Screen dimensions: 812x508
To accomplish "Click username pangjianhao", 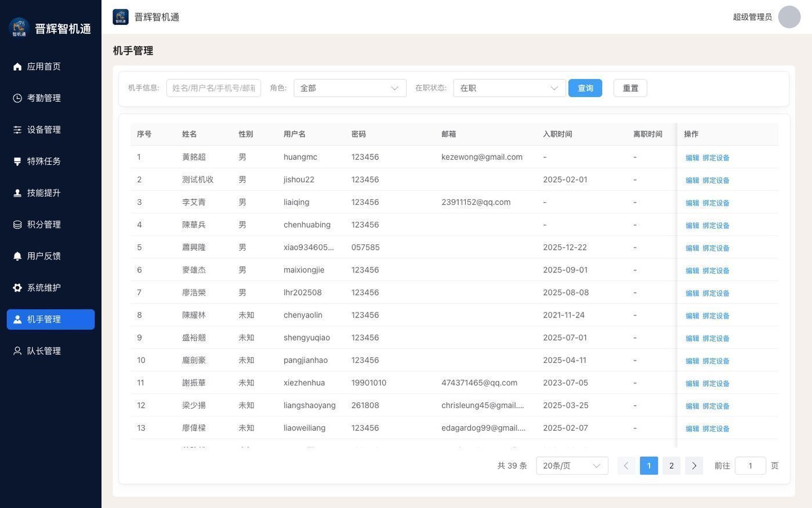I will pyautogui.click(x=306, y=361).
